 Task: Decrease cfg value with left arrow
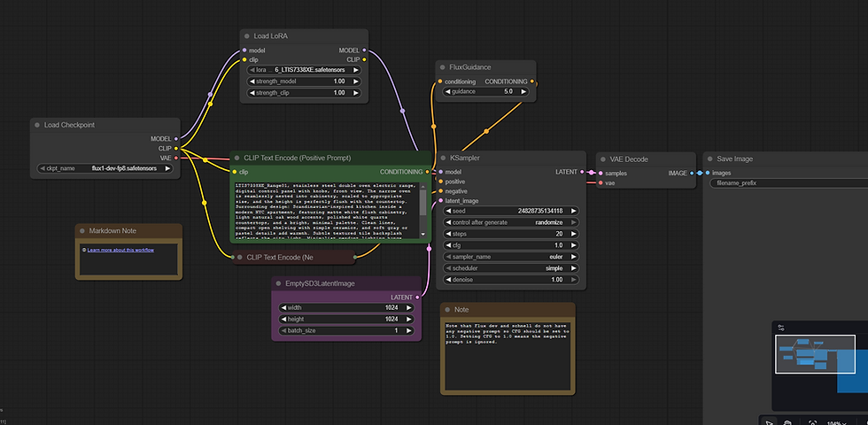click(x=448, y=245)
